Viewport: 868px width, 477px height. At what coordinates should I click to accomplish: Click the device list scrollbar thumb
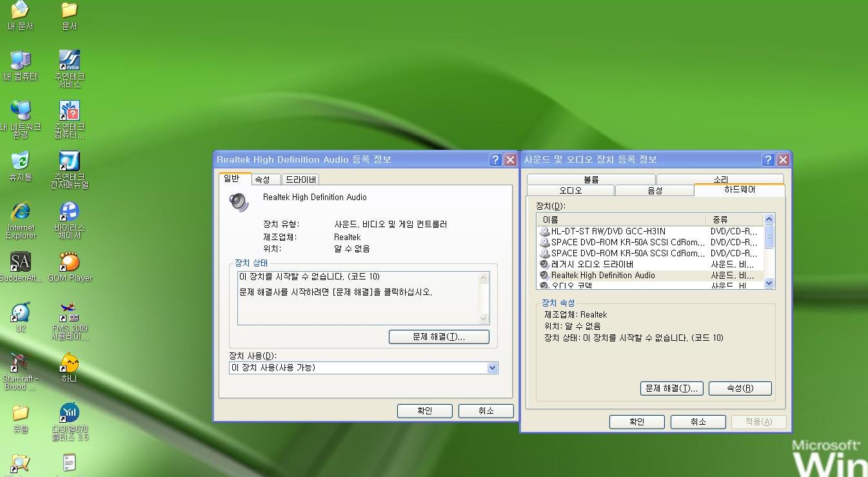[769, 237]
